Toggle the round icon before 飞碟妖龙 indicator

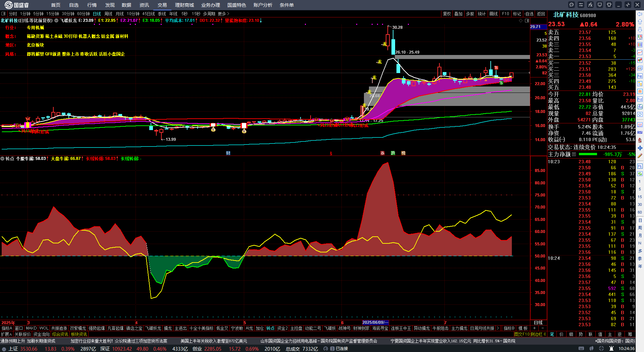(56, 20)
